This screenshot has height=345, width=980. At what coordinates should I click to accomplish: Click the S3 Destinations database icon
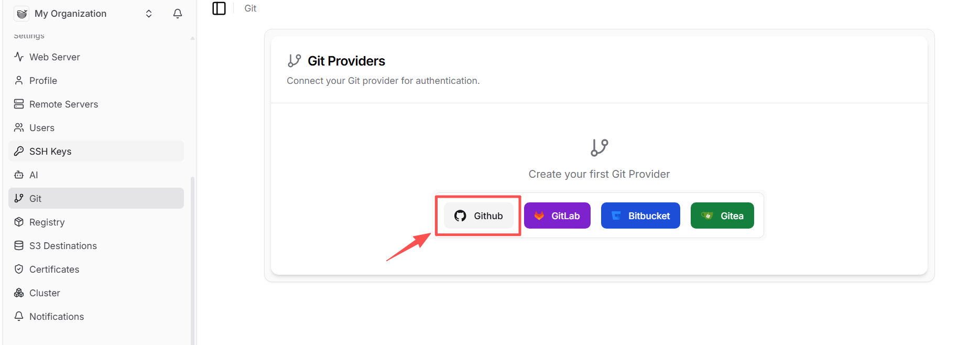click(19, 245)
